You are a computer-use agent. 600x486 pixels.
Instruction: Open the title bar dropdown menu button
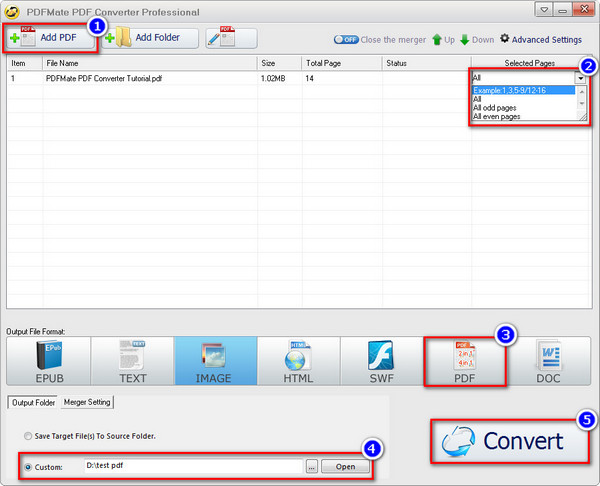[x=544, y=9]
